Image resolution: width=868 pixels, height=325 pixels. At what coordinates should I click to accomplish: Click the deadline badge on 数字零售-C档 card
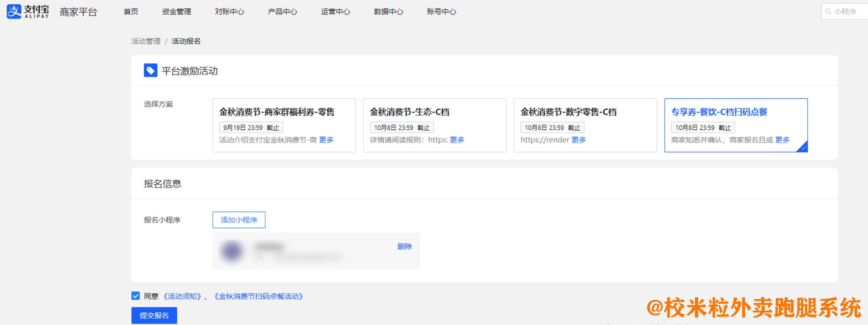click(553, 127)
